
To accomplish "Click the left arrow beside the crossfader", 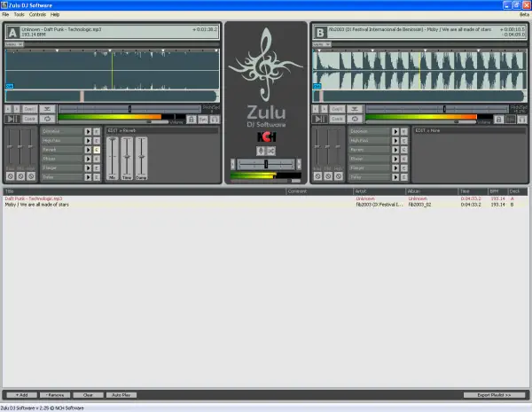I will (232, 165).
